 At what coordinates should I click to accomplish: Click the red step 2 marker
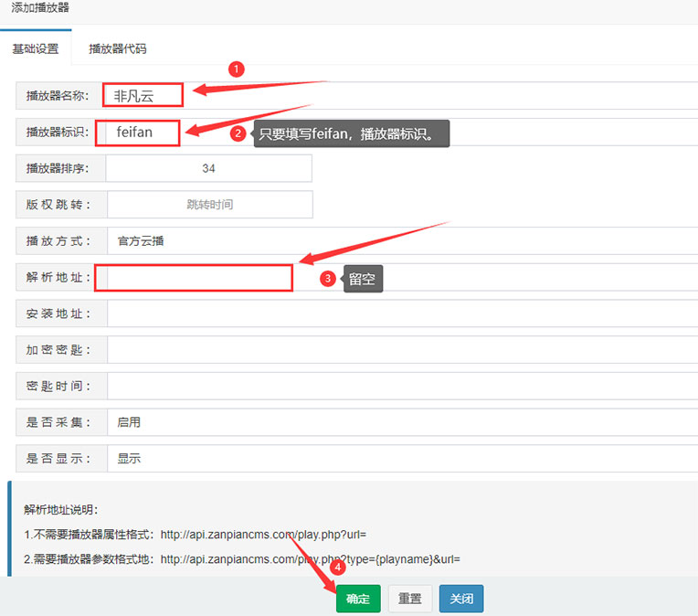coord(238,133)
